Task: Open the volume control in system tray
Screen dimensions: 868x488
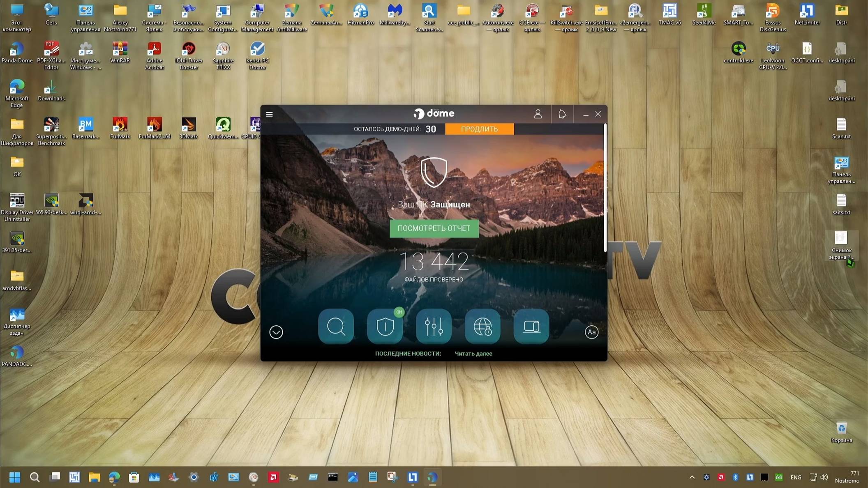Action: (x=824, y=477)
